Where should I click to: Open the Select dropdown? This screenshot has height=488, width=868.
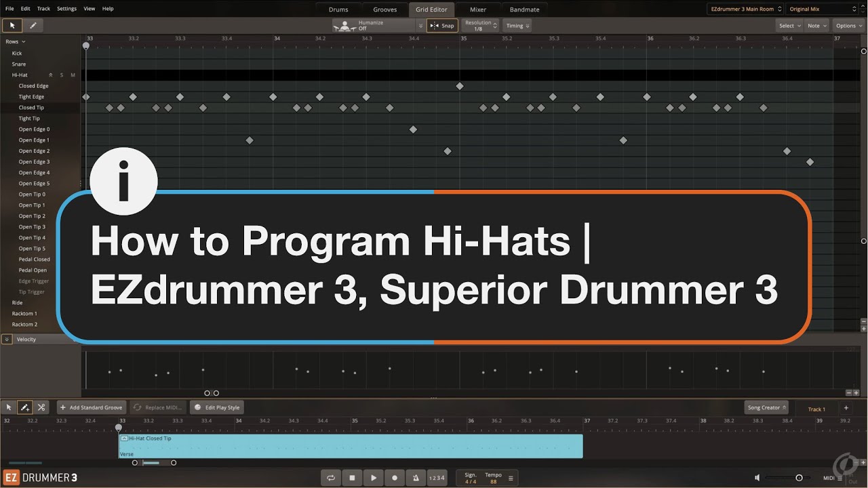(789, 26)
